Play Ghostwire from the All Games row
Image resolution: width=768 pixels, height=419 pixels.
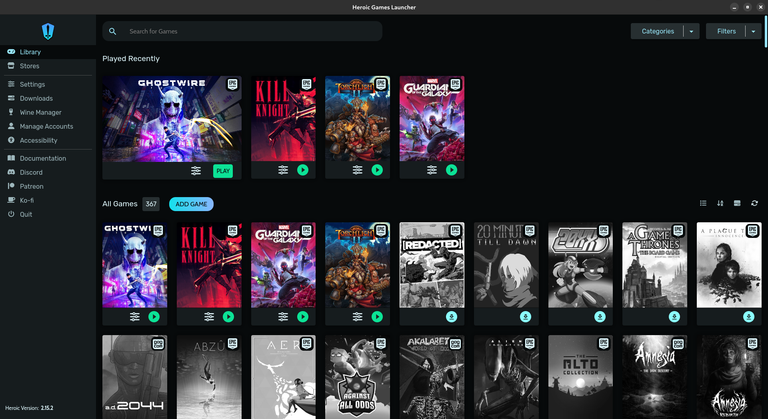[154, 317]
